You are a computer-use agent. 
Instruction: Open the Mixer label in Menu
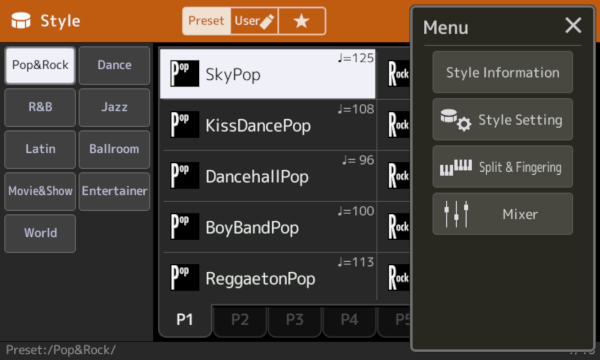(x=520, y=214)
